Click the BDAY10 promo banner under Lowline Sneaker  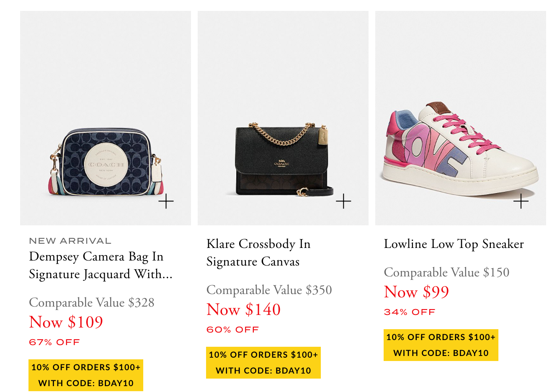(x=441, y=345)
